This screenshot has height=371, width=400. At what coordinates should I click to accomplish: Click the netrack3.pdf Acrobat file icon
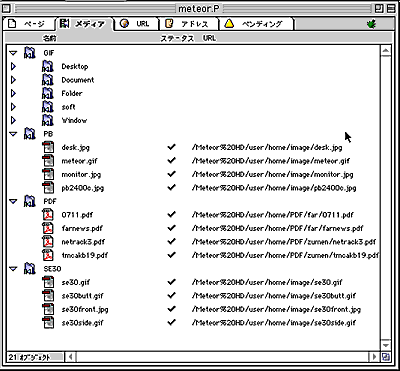[x=48, y=242]
